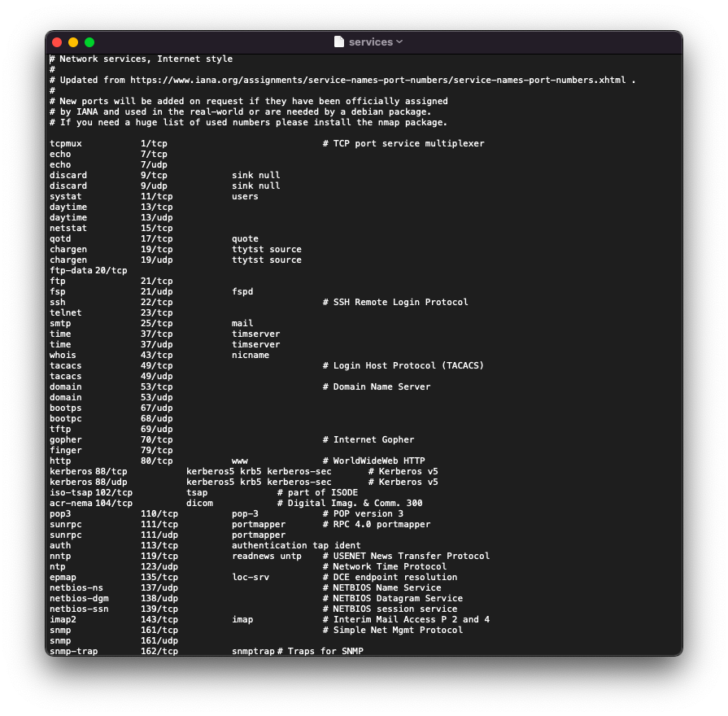Minimize the window using the yellow button
Image resolution: width=728 pixels, height=716 pixels.
pos(73,42)
